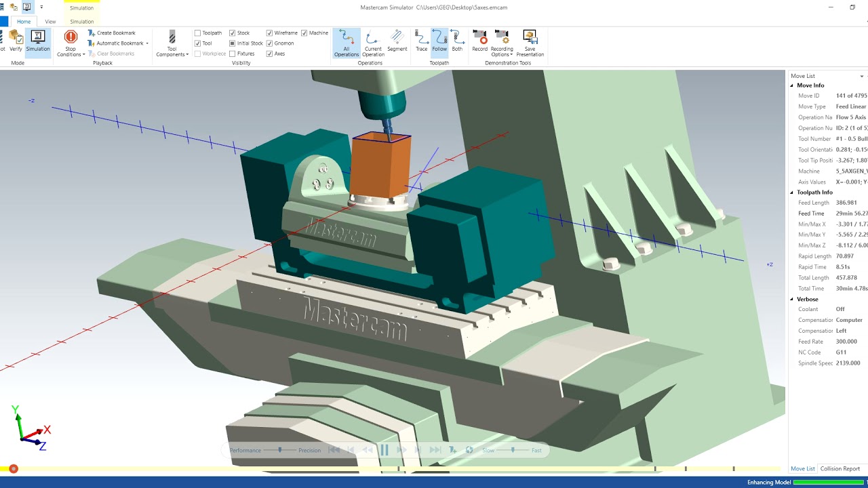Click Save Presentation

point(530,43)
